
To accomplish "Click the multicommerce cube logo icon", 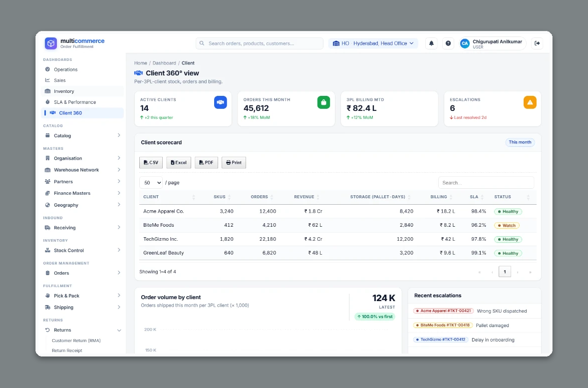I will [x=50, y=43].
